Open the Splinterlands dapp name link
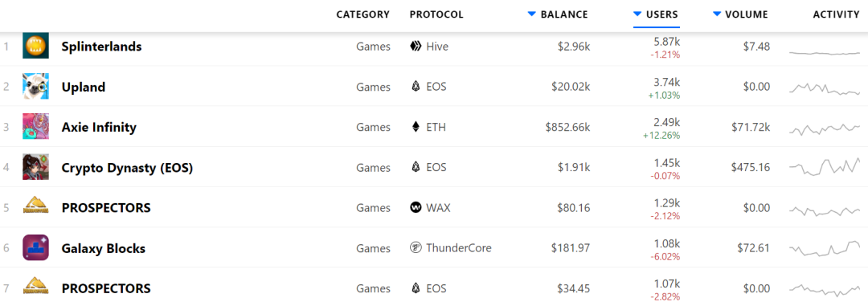 click(102, 47)
